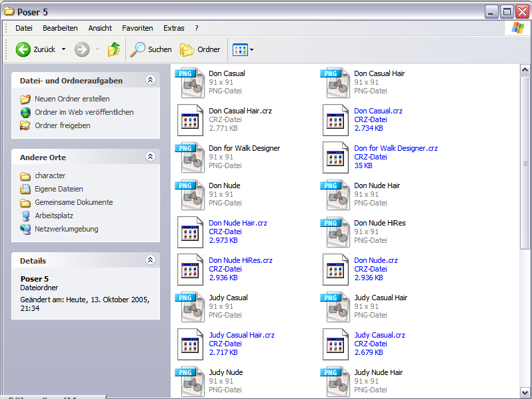This screenshot has width=532, height=399.
Task: Click the Windows logo in menu bar
Action: point(518,28)
